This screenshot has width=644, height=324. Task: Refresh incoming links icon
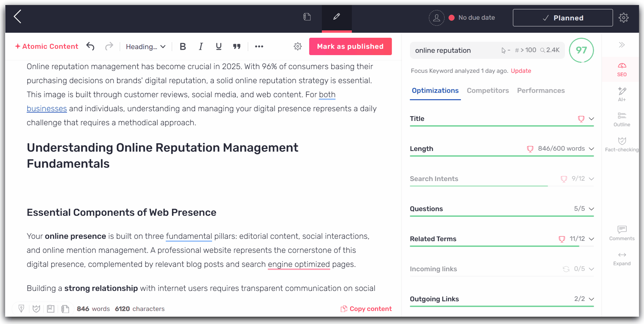(x=566, y=269)
